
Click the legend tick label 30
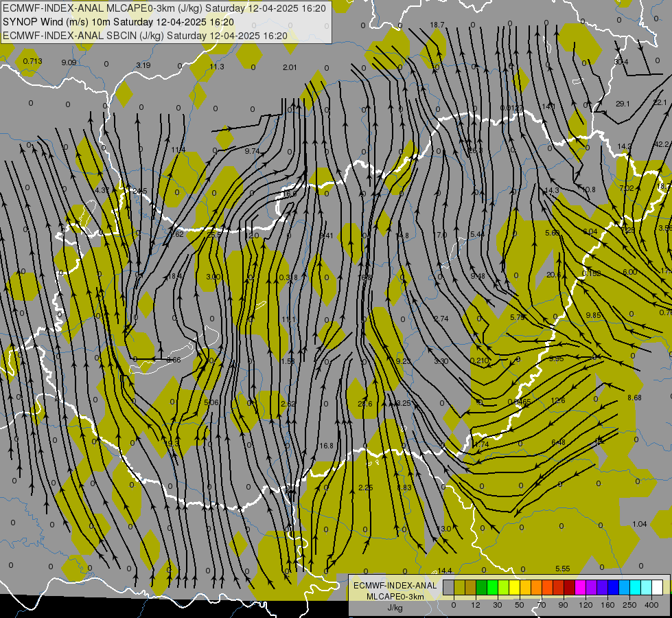click(x=497, y=605)
